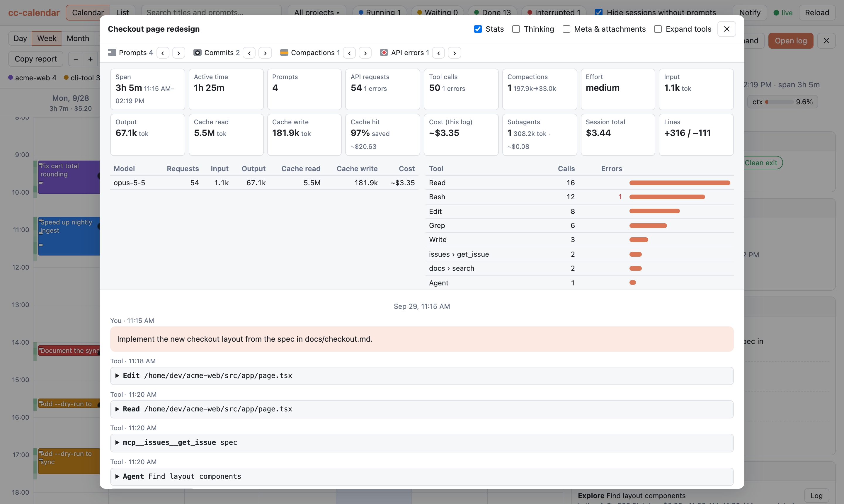Click the Copy report button

coord(36,59)
